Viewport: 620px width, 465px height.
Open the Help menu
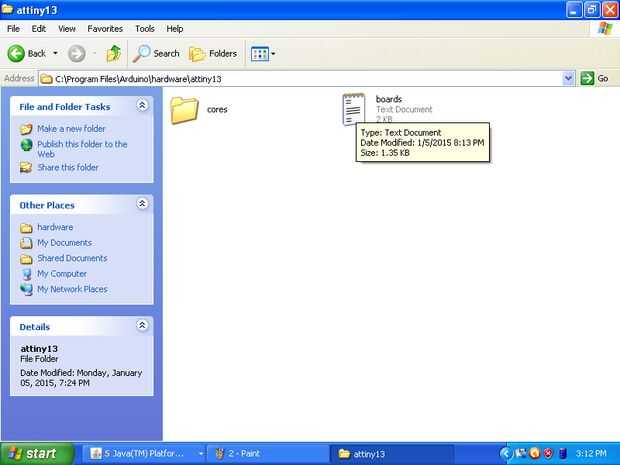pos(174,29)
